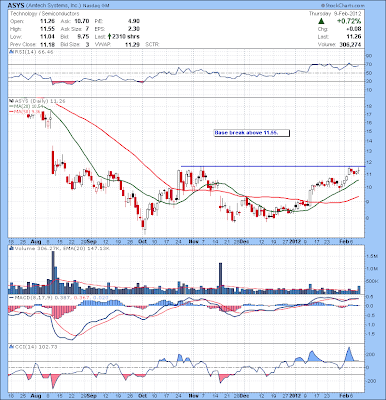
Task: Click the CCI(14) legend icon
Action: tap(11, 347)
